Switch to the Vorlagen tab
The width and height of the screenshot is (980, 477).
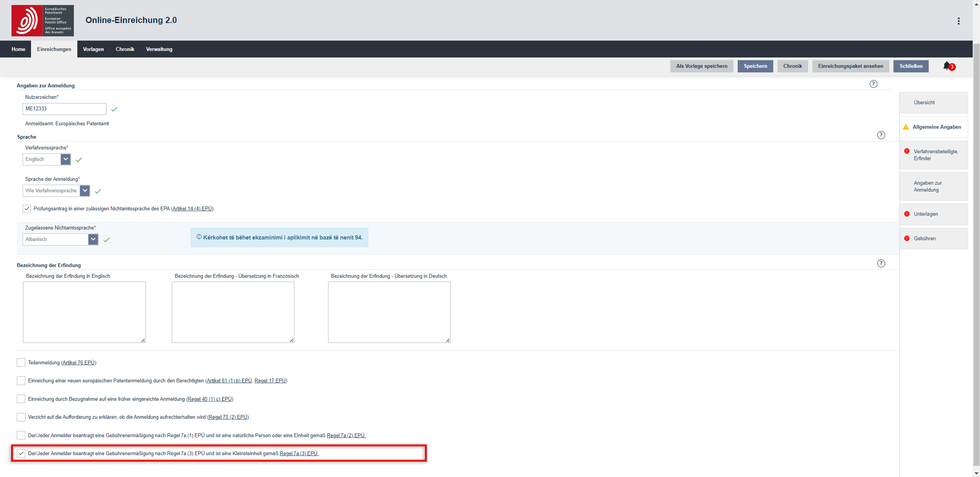coord(93,49)
